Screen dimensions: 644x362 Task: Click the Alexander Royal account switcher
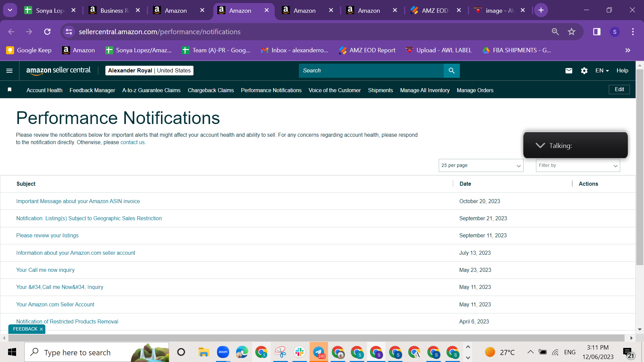(149, 71)
